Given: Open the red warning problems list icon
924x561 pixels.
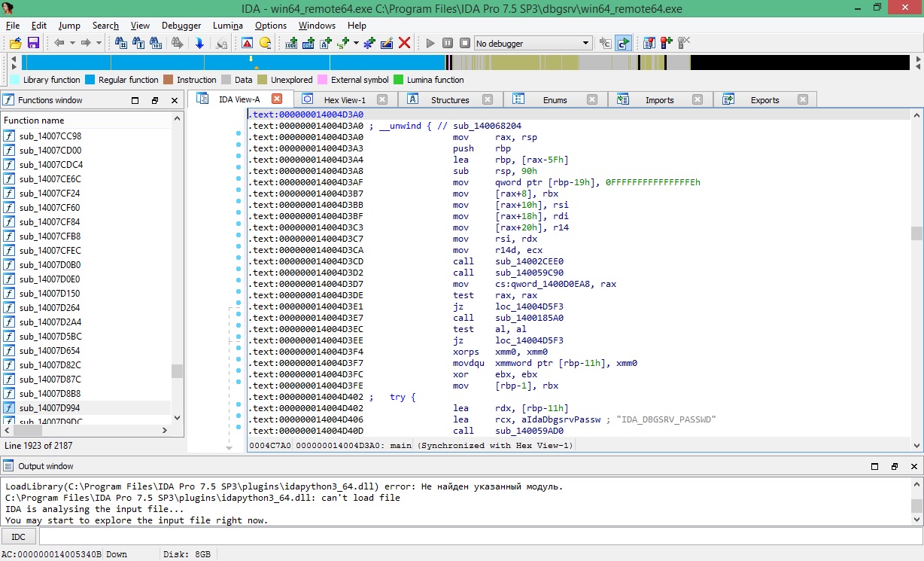Looking at the screenshot, I should [248, 44].
